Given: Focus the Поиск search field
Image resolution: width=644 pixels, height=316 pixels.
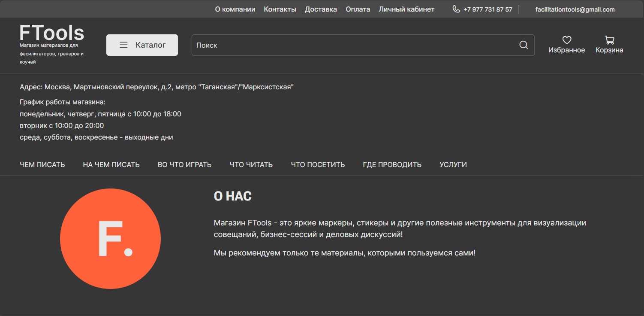Looking at the screenshot, I should point(363,45).
